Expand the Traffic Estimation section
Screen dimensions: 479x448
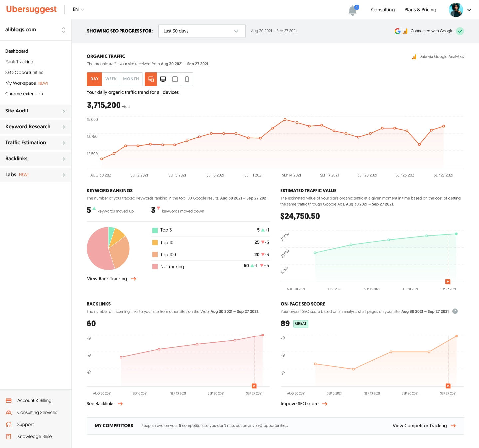36,143
